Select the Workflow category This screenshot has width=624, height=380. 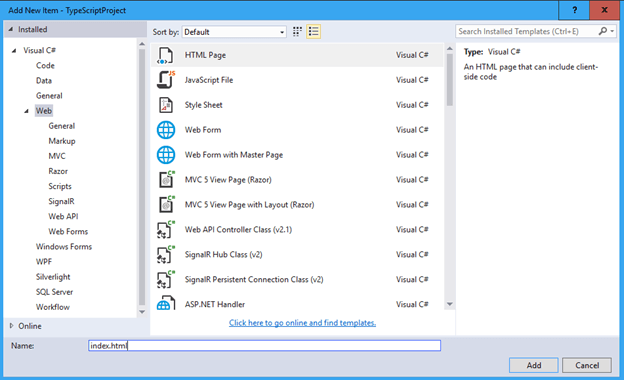coord(53,308)
